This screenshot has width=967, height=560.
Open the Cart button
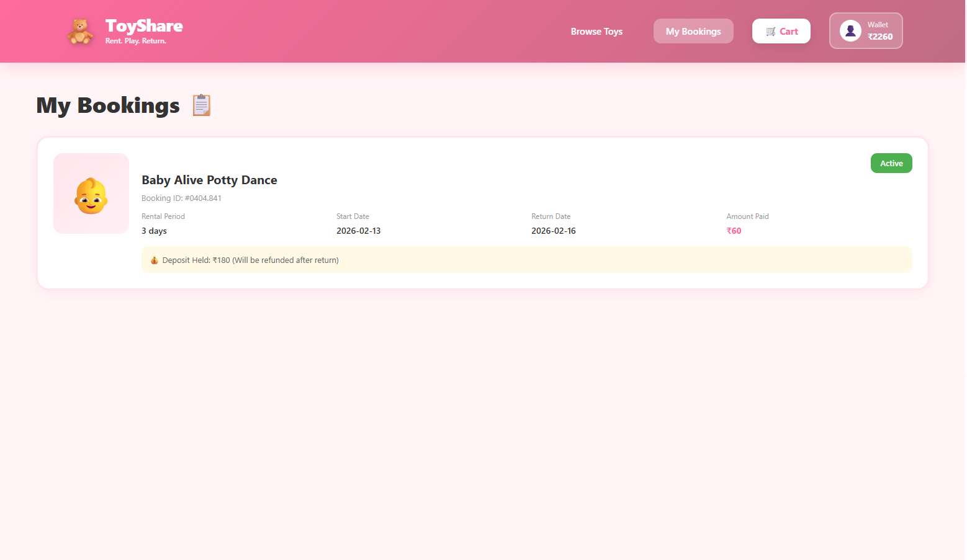tap(781, 32)
